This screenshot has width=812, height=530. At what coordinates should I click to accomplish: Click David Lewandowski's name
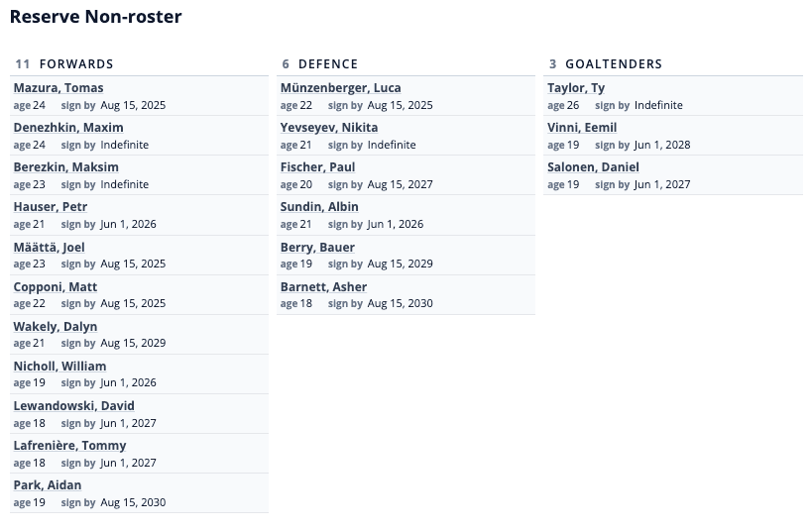coord(74,406)
